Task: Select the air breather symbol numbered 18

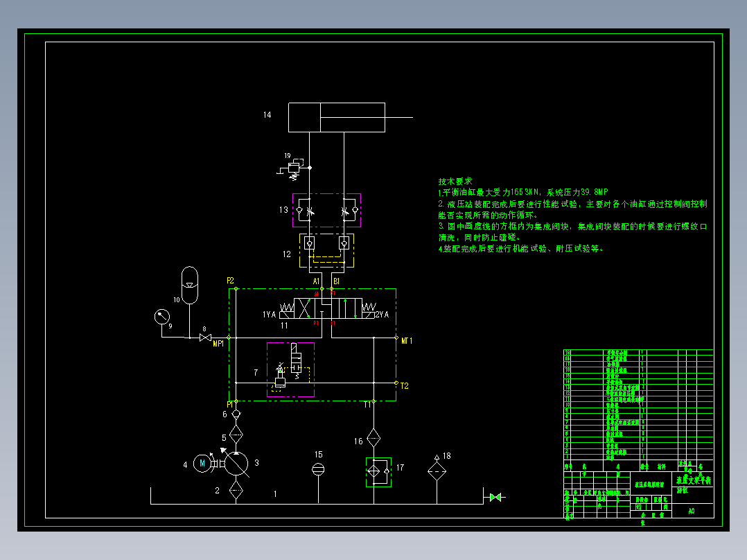Action: [437, 469]
